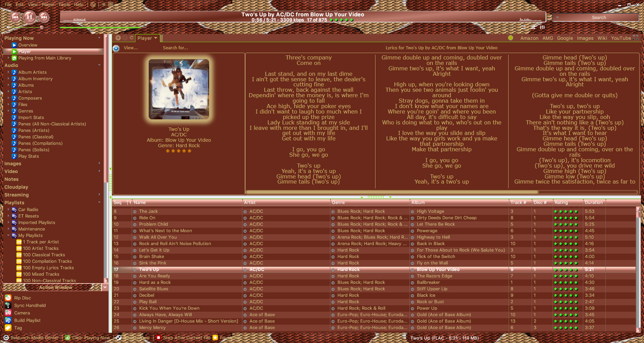Pause the current song
The image size is (644, 343).
pyautogui.click(x=30, y=17)
